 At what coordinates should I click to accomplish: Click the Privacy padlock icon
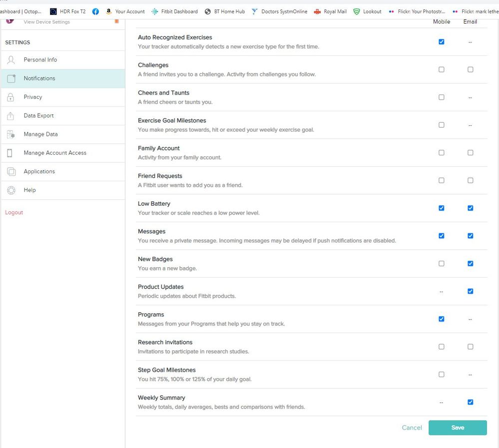10,97
